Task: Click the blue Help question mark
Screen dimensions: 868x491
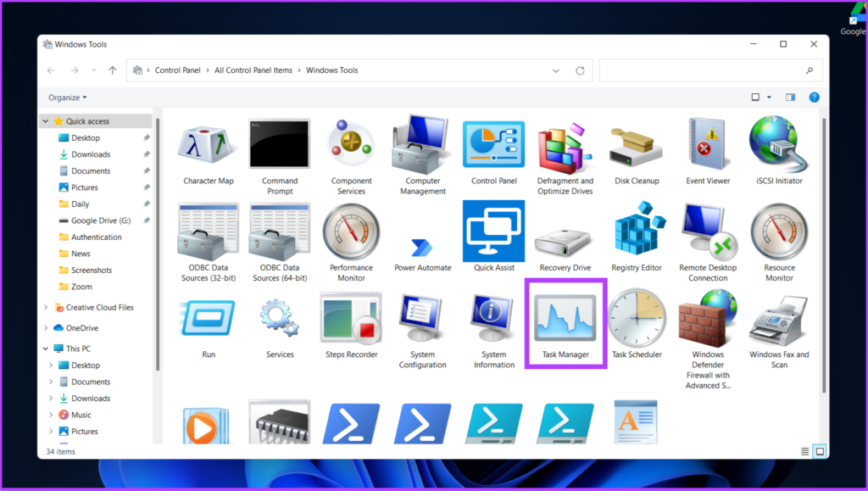Action: point(814,97)
